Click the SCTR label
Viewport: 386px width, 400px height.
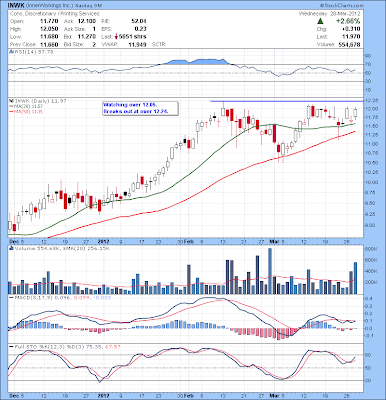point(159,44)
